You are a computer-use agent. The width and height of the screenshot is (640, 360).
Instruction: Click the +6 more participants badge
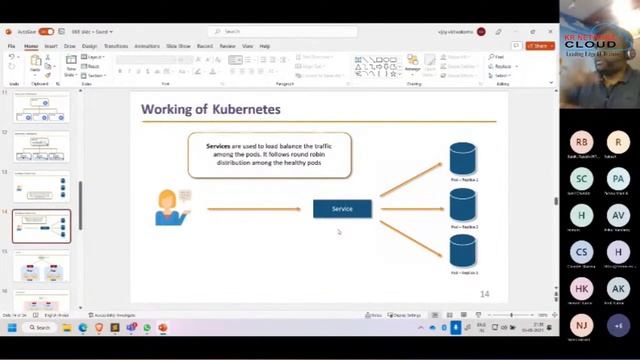618,326
